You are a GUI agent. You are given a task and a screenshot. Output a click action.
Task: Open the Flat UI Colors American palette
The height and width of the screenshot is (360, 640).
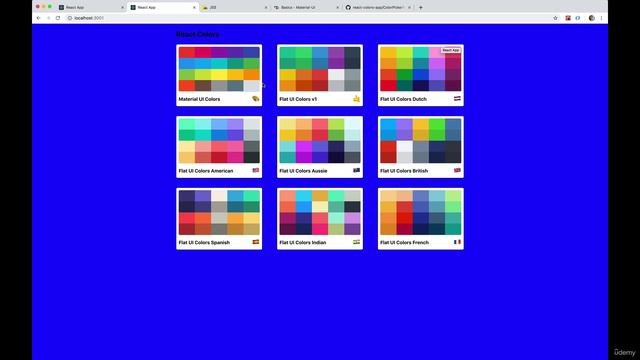(x=219, y=147)
